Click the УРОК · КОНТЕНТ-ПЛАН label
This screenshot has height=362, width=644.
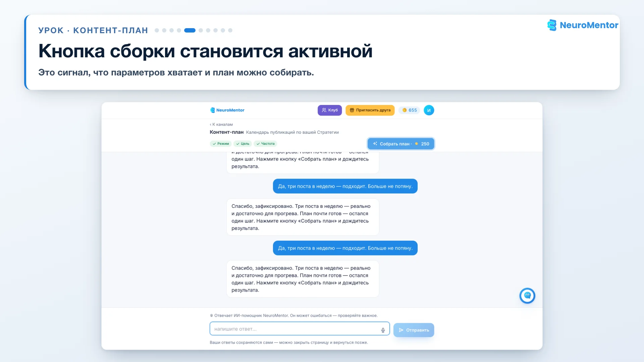[93, 30]
